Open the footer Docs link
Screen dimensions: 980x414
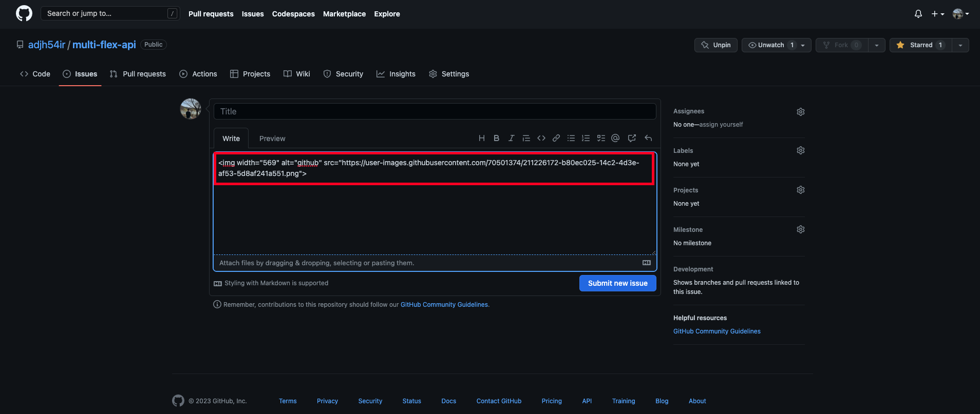click(449, 401)
